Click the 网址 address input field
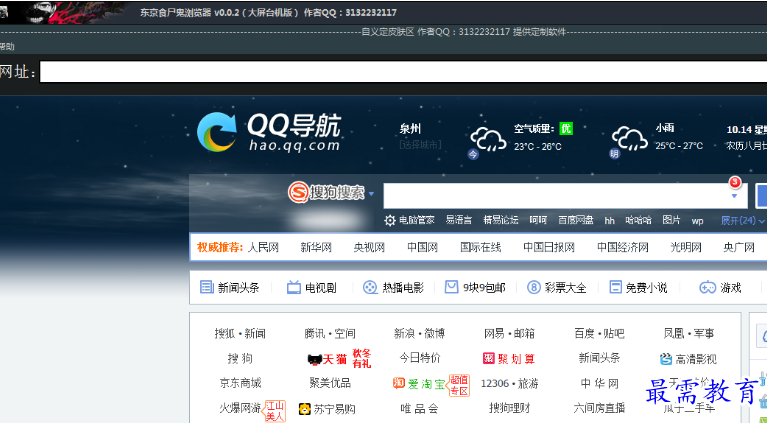The image size is (767, 423). [x=403, y=72]
